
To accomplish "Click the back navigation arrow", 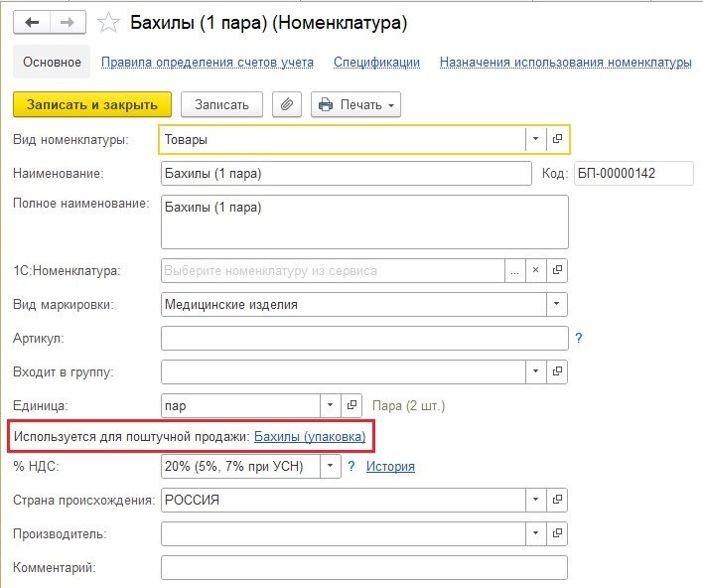I will pyautogui.click(x=33, y=22).
